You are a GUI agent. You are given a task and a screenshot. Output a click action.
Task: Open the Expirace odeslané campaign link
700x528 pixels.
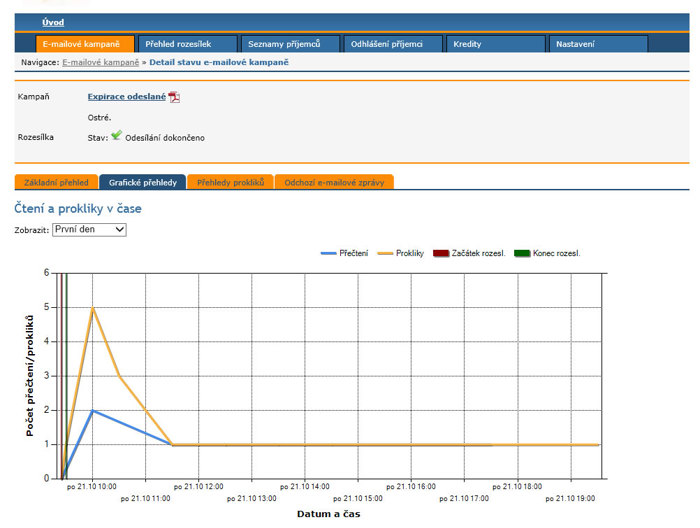tap(127, 96)
